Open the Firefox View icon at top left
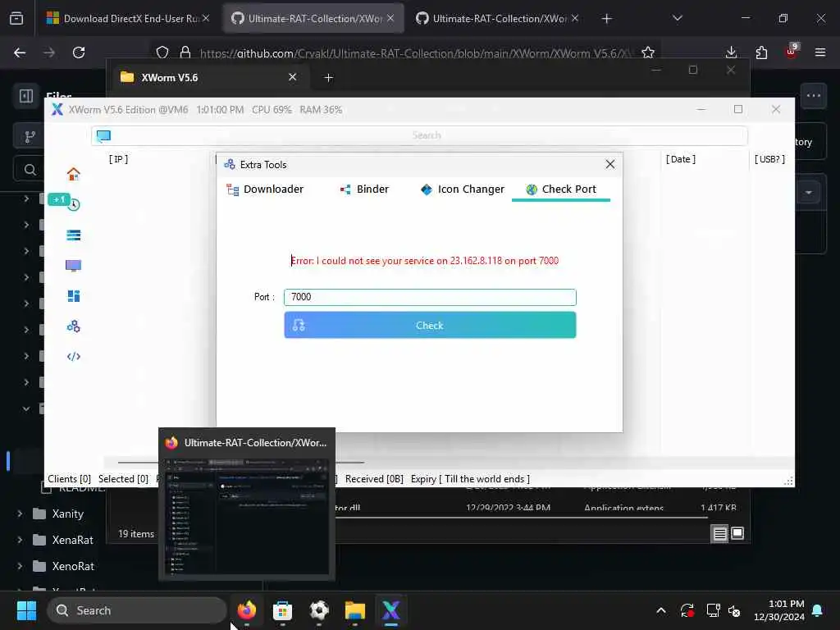Screen dimensions: 840x630 click(x=16, y=18)
